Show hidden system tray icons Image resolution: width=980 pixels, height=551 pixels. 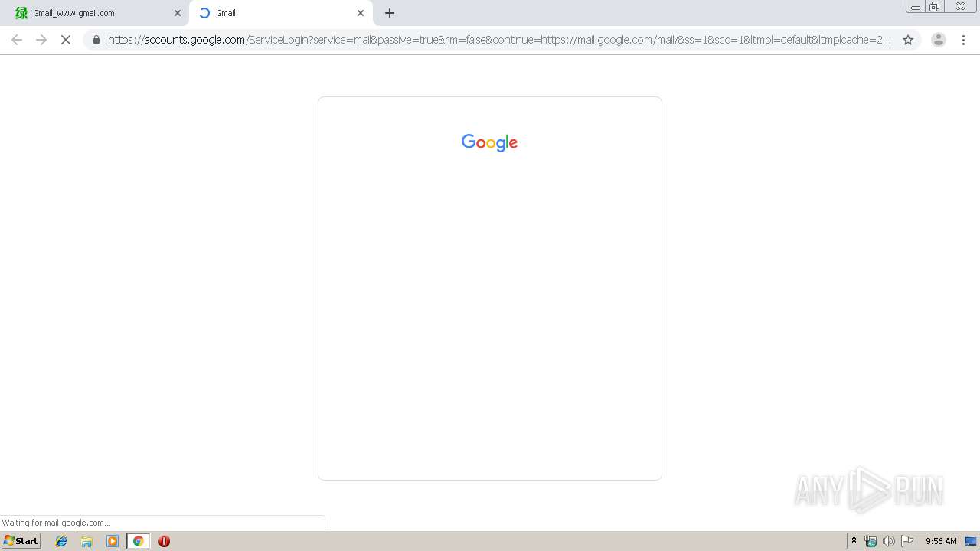(854, 541)
